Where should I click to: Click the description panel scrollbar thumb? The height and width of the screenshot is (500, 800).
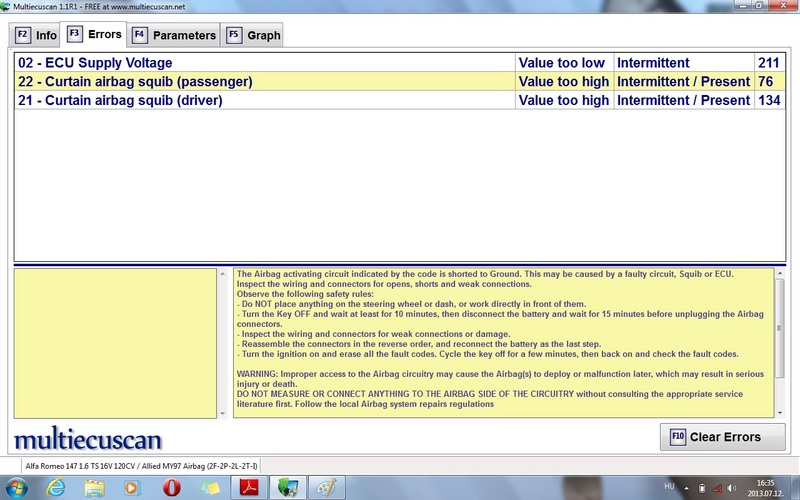(780, 328)
